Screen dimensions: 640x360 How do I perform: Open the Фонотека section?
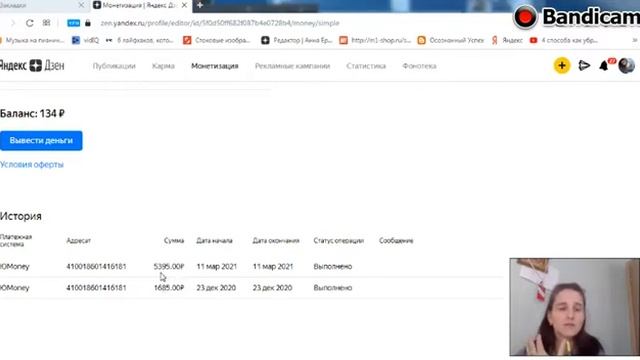[420, 66]
